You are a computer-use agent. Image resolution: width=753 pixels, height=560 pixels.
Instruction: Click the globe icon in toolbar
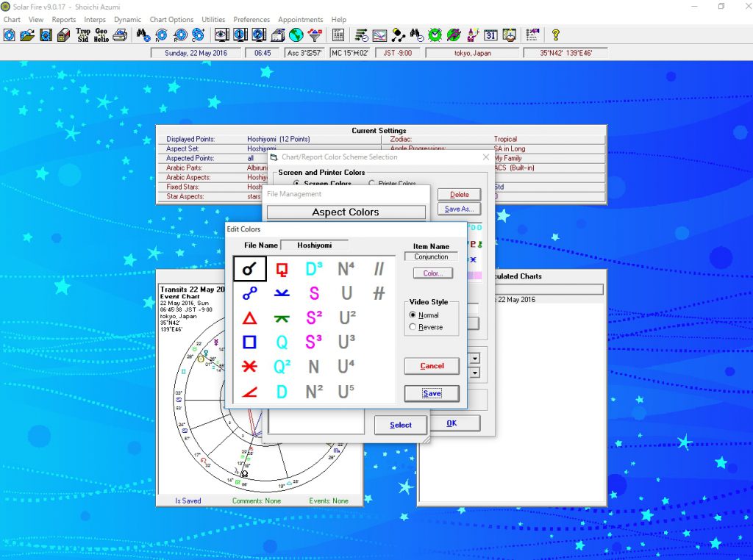pos(296,35)
